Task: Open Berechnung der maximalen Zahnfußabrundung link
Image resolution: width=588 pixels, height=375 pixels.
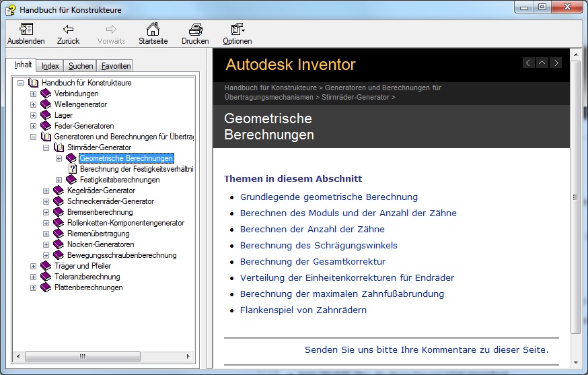Action: click(342, 294)
